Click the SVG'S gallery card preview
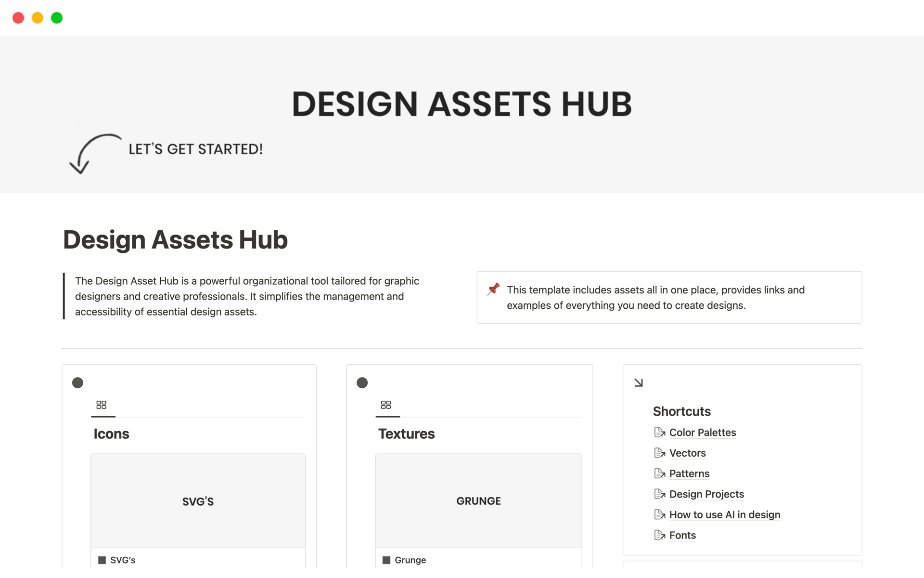Viewport: 924px width, 578px height. click(197, 500)
